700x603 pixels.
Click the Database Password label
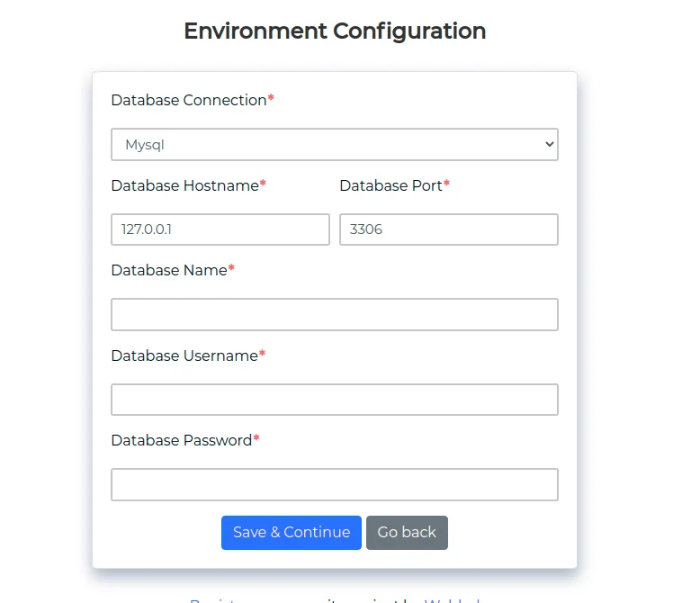coord(181,440)
